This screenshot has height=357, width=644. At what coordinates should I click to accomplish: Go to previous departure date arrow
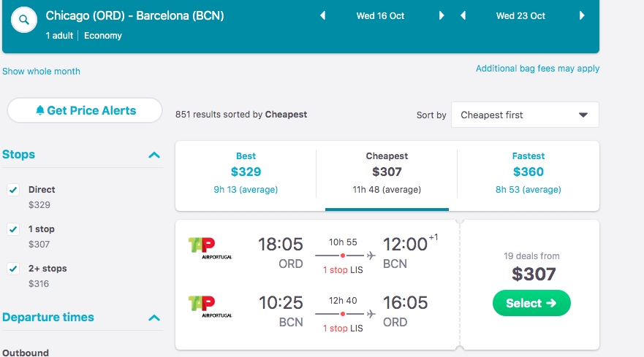coord(323,16)
